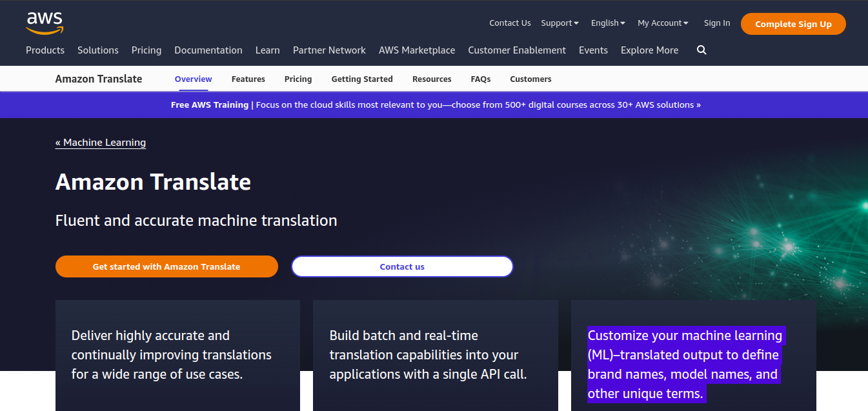Click the 'Fluent and accurate machine translation' subtitle

pyautogui.click(x=196, y=221)
